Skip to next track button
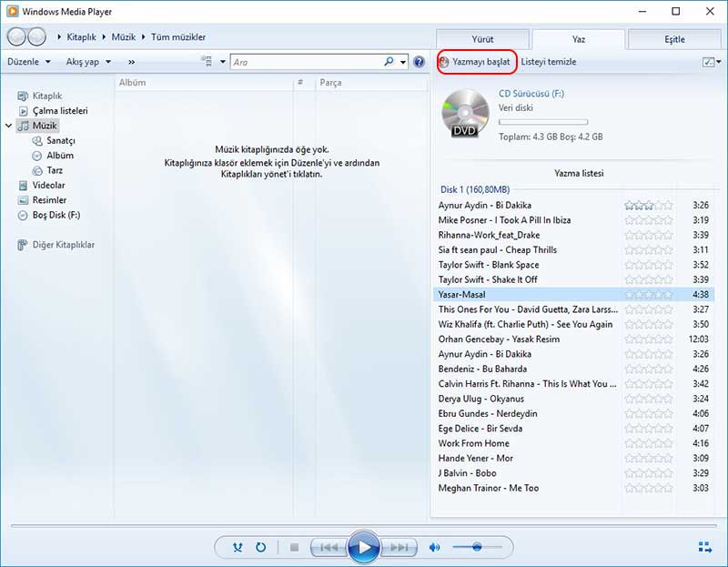Image resolution: width=728 pixels, height=567 pixels. click(399, 547)
